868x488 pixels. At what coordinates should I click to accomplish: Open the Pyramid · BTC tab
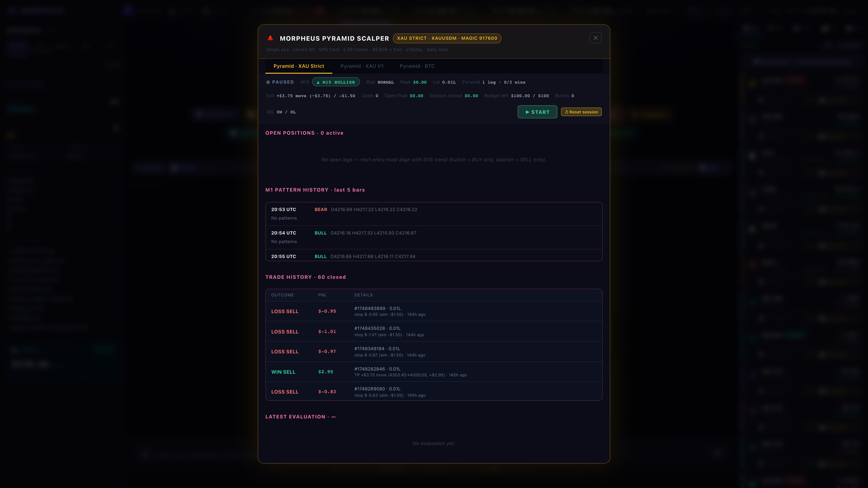coord(417,66)
